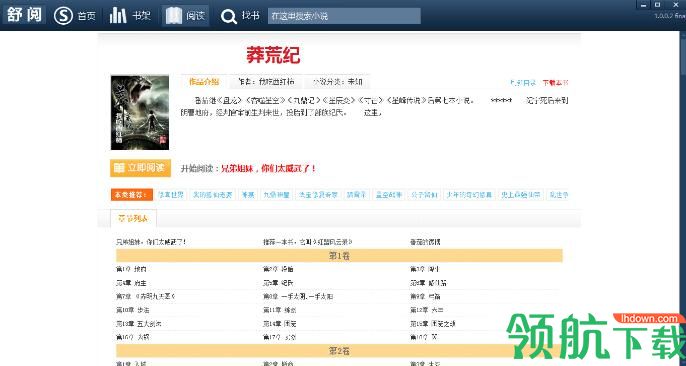Screen dimensions: 686x366
Task: Focus the 在这里搜索小说 search field
Action: click(x=344, y=16)
